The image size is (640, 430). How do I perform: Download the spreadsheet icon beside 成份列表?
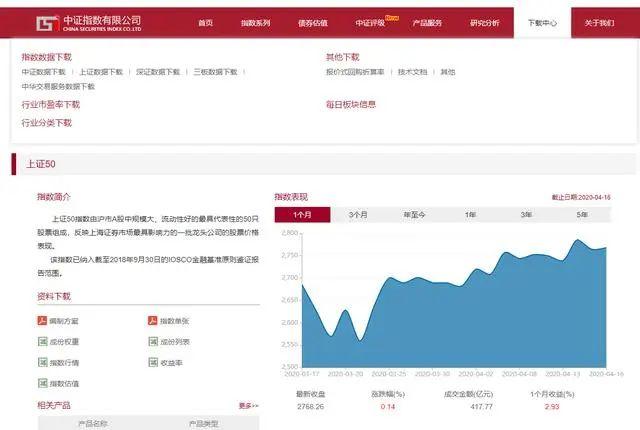(153, 341)
